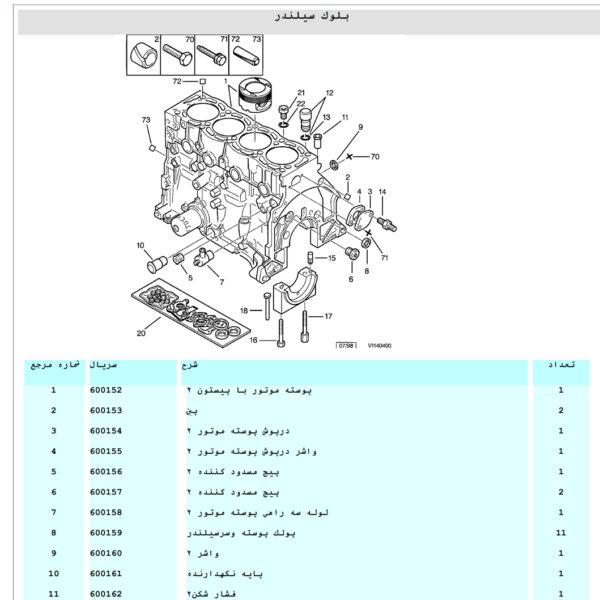Viewport: 600px width, 600px height.
Task: Click the inset bolt thumbnail numbered 71
Action: (212, 53)
